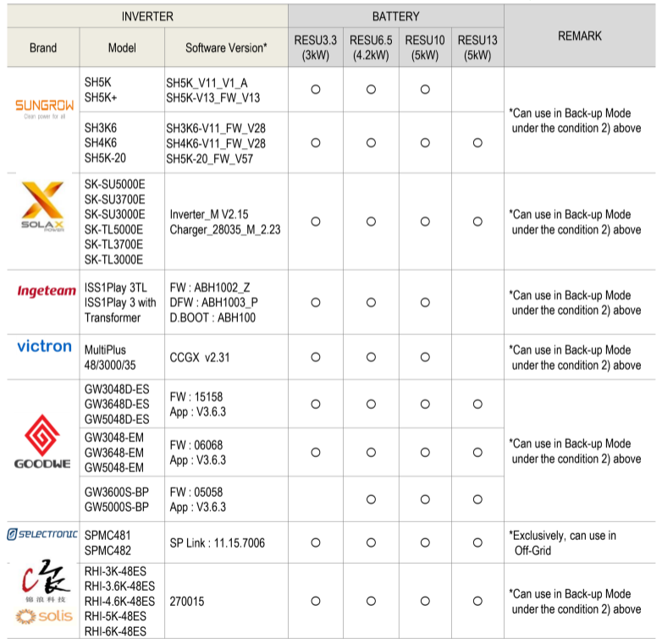Image resolution: width=662 pixels, height=644 pixels.
Task: Click the GW3600S-BP model name
Action: pyautogui.click(x=117, y=492)
